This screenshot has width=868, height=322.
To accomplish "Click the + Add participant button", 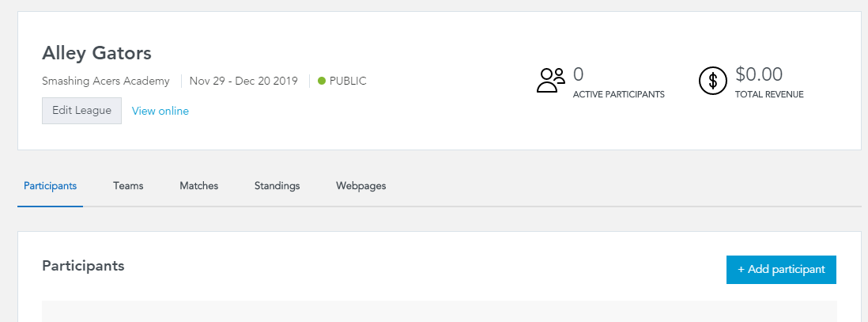I will click(781, 269).
